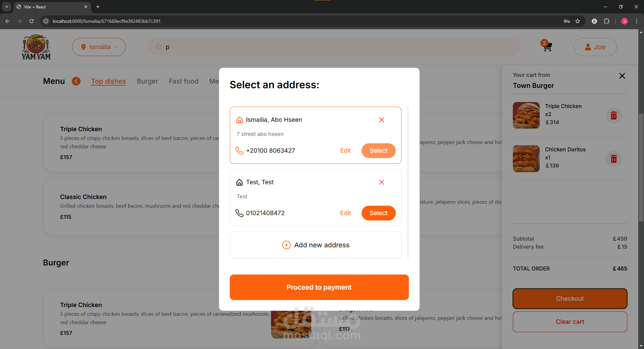Open the Joe account menu
Viewport: 644px width, 349px height.
tap(595, 47)
